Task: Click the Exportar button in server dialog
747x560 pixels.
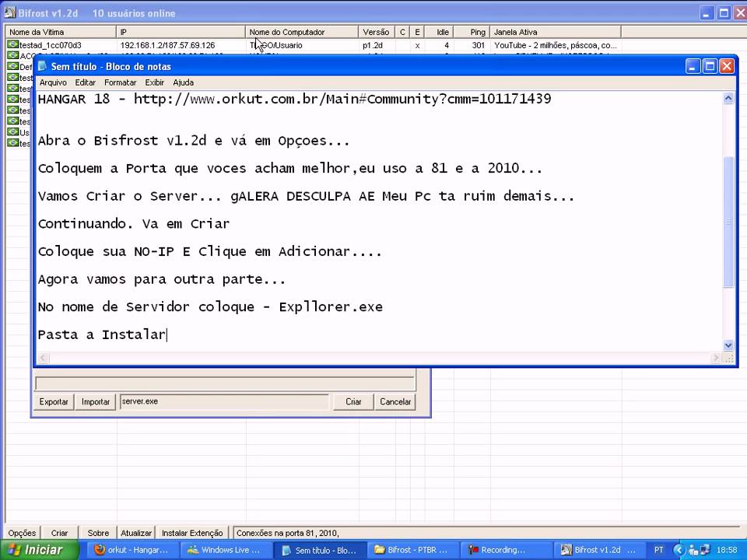Action: click(x=54, y=401)
